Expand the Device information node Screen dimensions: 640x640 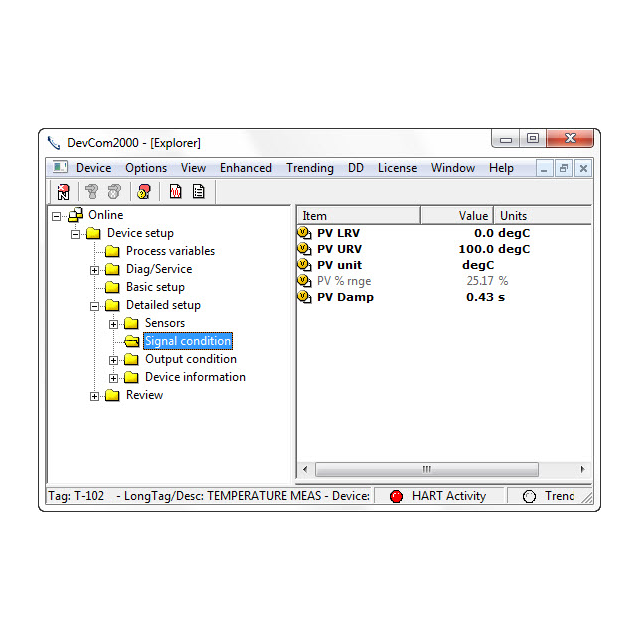113,378
